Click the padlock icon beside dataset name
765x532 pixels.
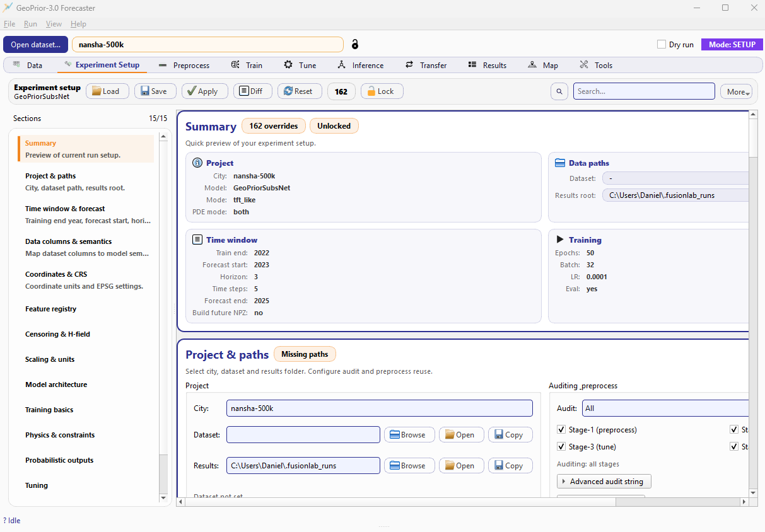pos(355,45)
